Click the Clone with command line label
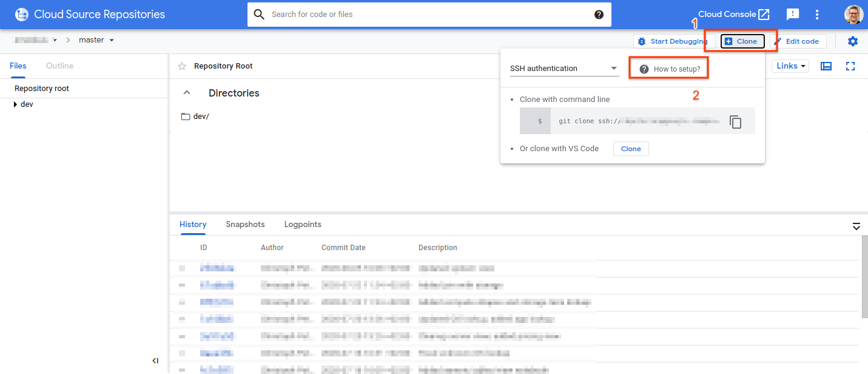This screenshot has height=374, width=868. click(x=565, y=100)
